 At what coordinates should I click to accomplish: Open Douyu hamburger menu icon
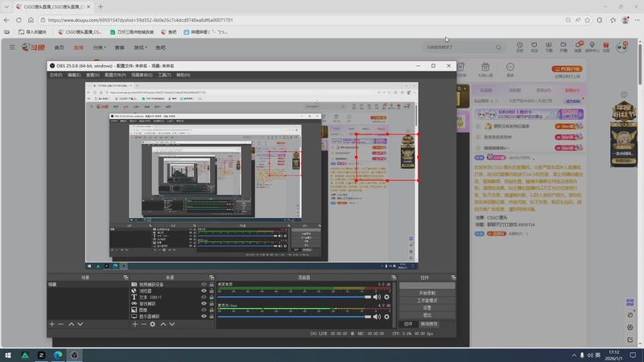12,47
